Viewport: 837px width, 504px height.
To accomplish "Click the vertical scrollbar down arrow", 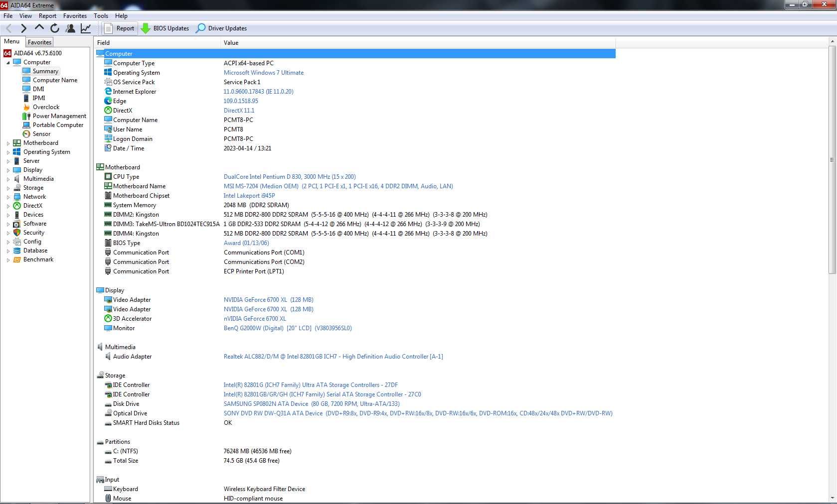I will 832,498.
